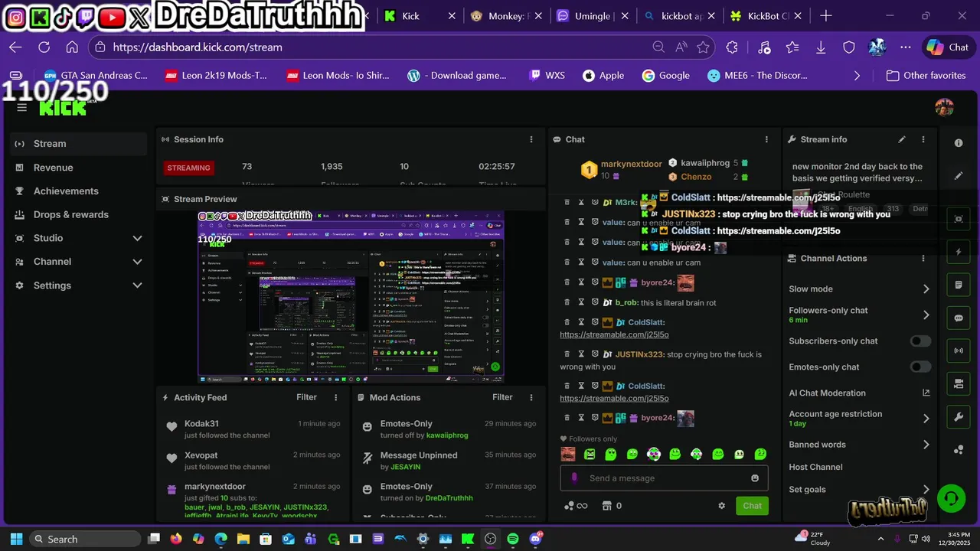Open Followers-only chat options arrow
This screenshot has width=980, height=551.
[x=926, y=315]
